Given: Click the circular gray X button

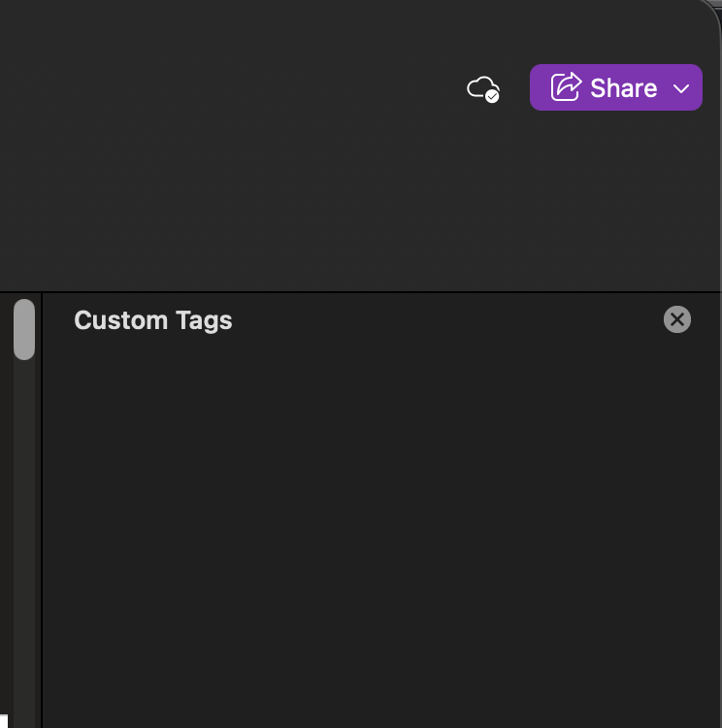Looking at the screenshot, I should tap(677, 319).
